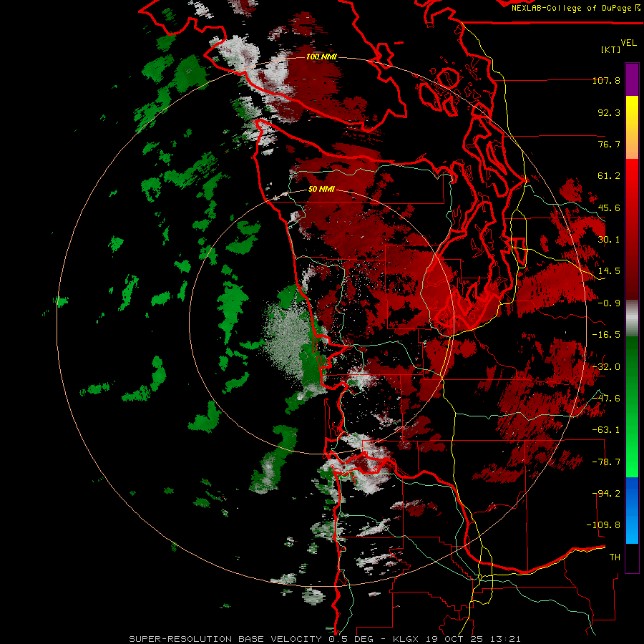Click the [KT] units label
644x644 pixels.
click(611, 49)
